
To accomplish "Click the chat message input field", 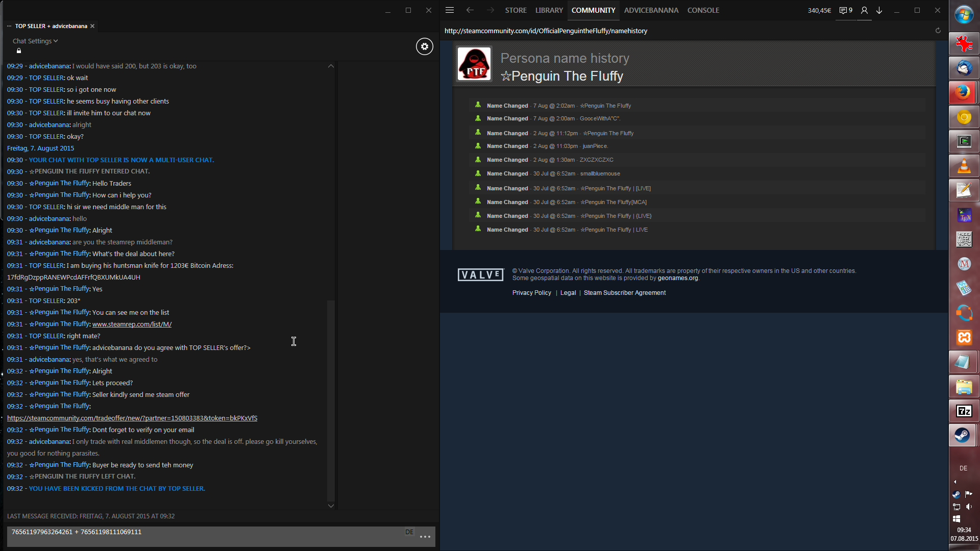I will point(204,536).
